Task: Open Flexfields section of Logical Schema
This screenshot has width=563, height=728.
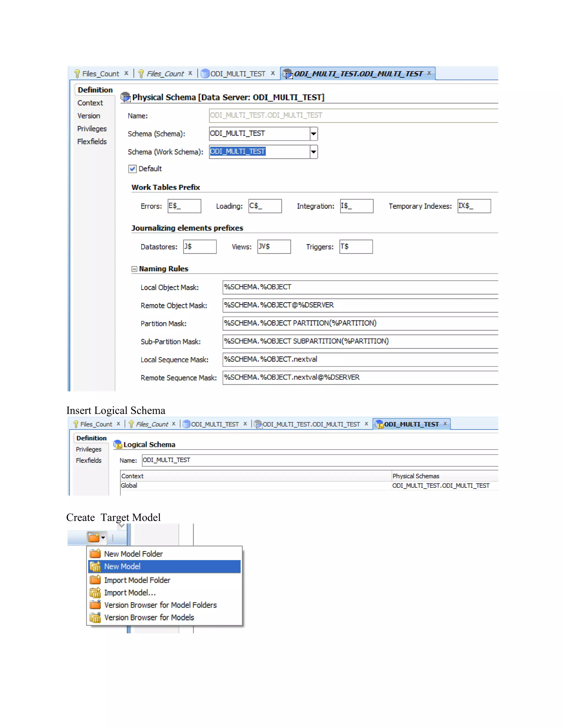Action: (x=89, y=461)
